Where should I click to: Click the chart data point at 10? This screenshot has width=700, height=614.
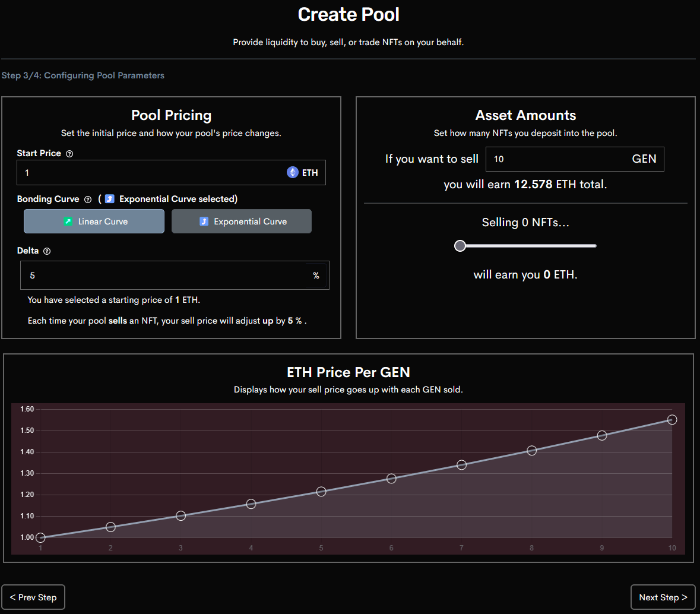click(672, 420)
